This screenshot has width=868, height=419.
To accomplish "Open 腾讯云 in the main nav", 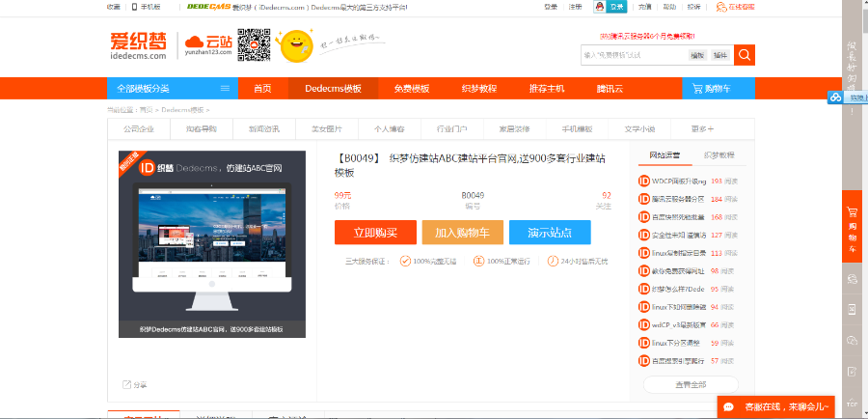I will click(x=610, y=89).
